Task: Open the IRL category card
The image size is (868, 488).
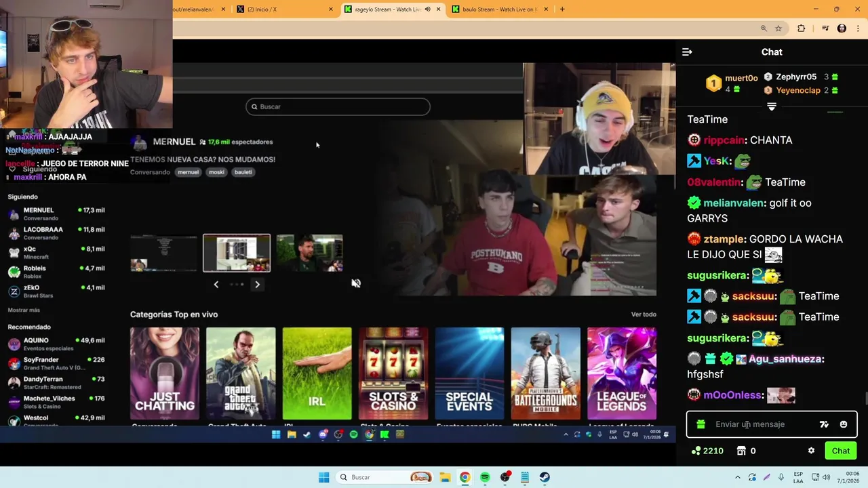Action: (317, 373)
